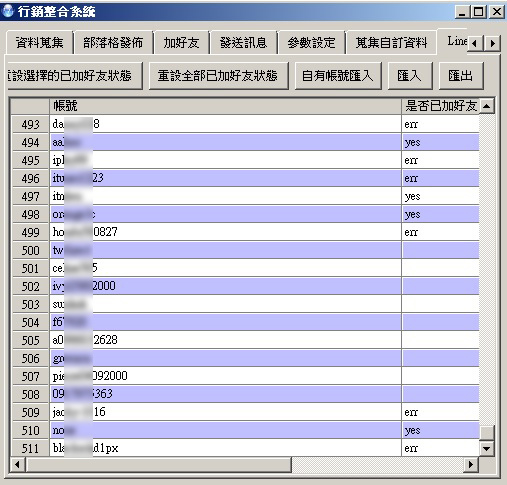Click empty friend-status cell in row 500
This screenshot has width=507, height=485.
(440, 250)
